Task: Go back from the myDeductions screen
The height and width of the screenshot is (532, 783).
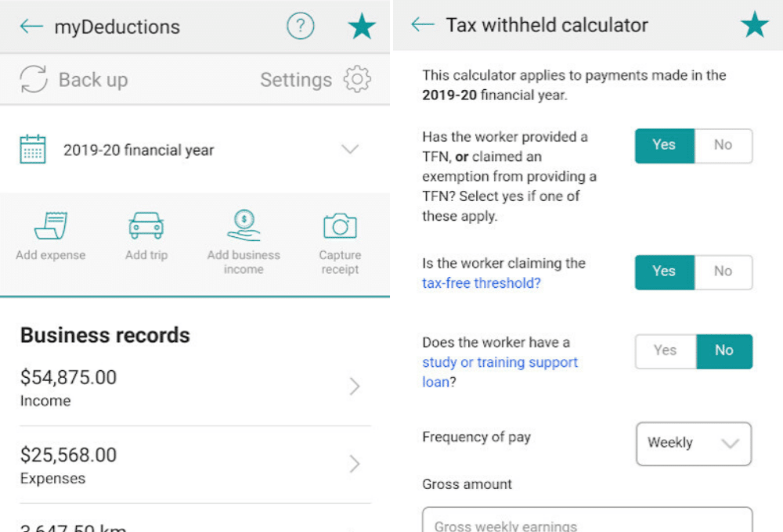Action: (x=31, y=27)
